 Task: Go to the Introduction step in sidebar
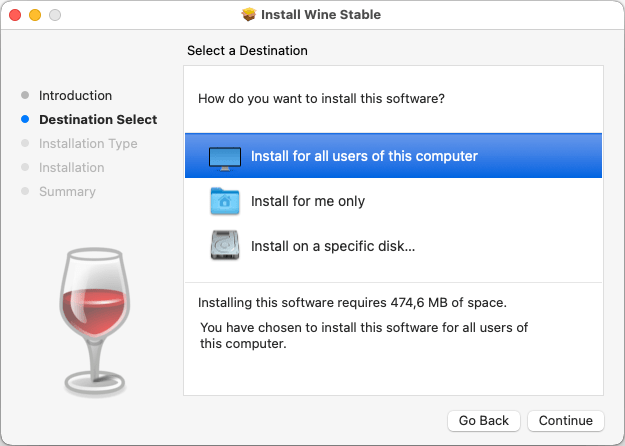pyautogui.click(x=75, y=96)
